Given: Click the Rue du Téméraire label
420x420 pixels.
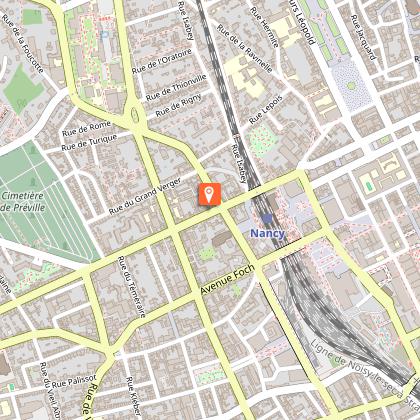Looking at the screenshot, I should (x=131, y=287).
